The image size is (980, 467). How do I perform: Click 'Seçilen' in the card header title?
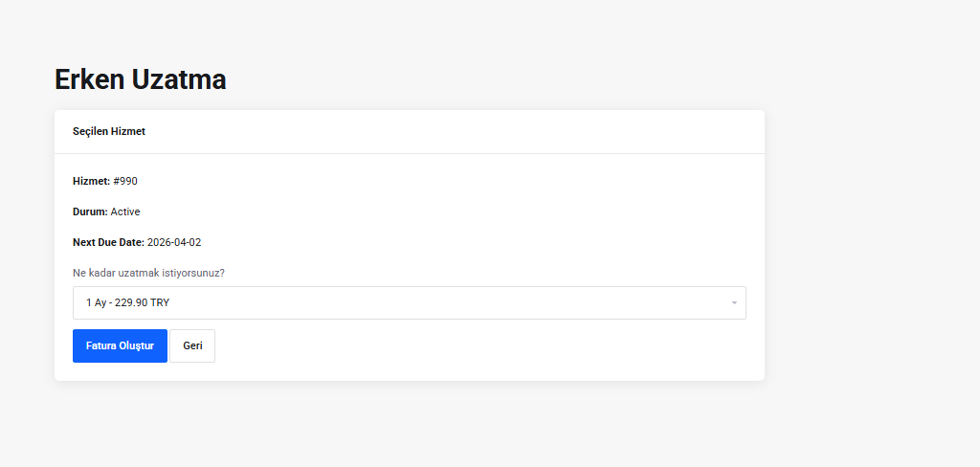coord(90,131)
